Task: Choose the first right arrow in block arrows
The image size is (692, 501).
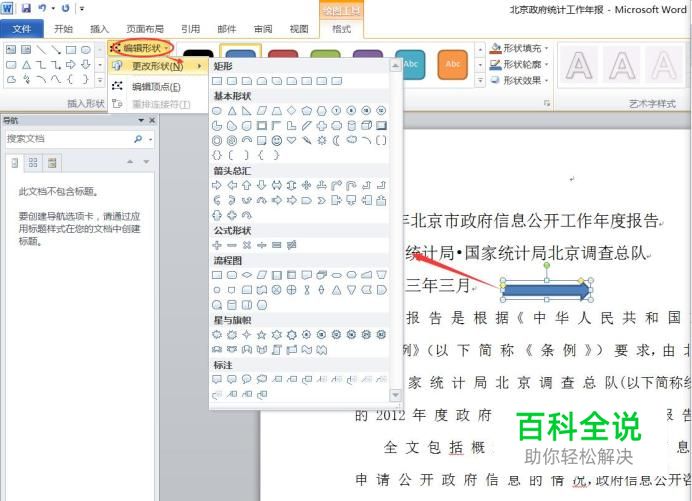Action: point(217,185)
